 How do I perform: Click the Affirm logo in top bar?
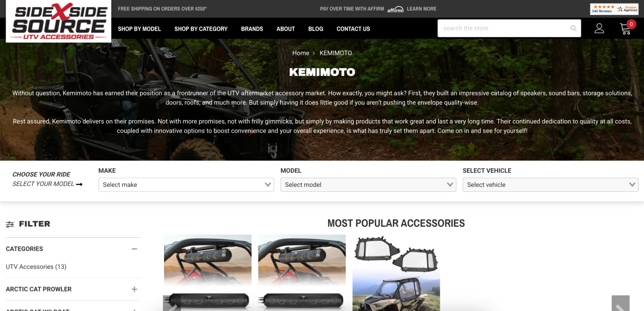click(x=395, y=10)
